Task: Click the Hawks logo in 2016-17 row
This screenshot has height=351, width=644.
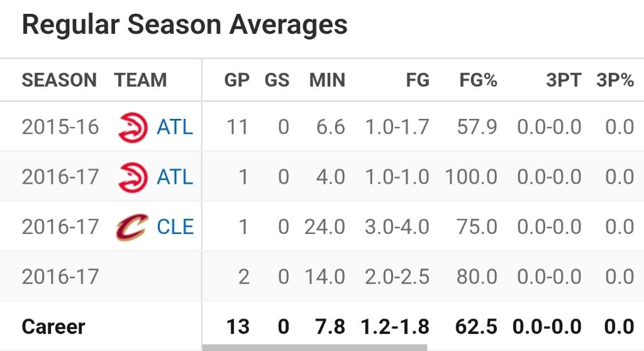Action: (132, 177)
